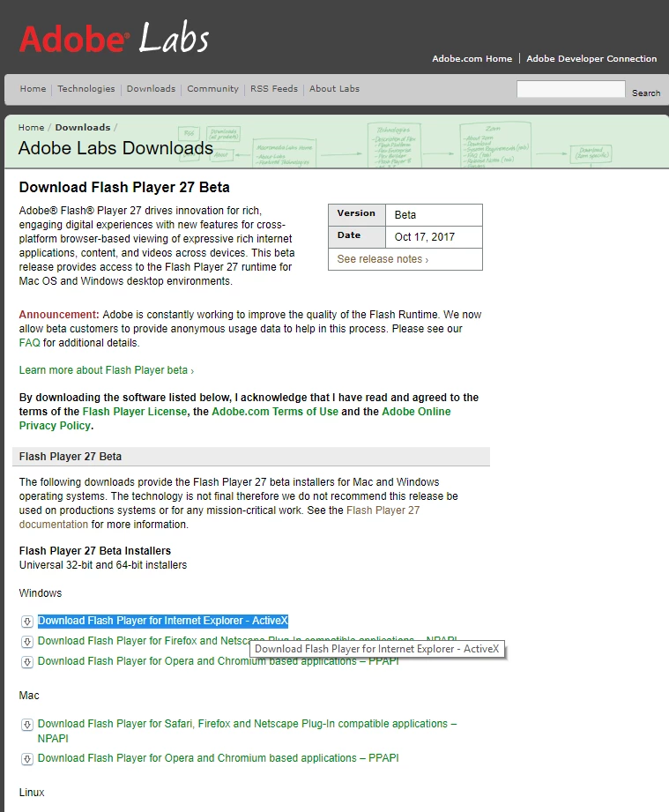Open the Home navigation menu item
The height and width of the screenshot is (812, 669).
(33, 88)
